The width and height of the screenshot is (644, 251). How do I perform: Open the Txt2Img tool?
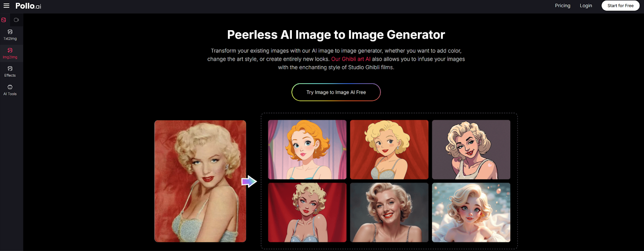(10, 35)
